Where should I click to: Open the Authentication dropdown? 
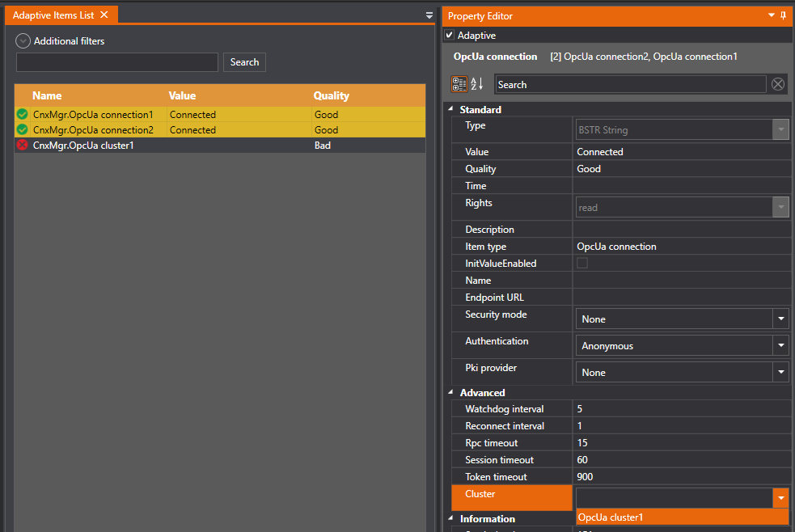point(780,346)
